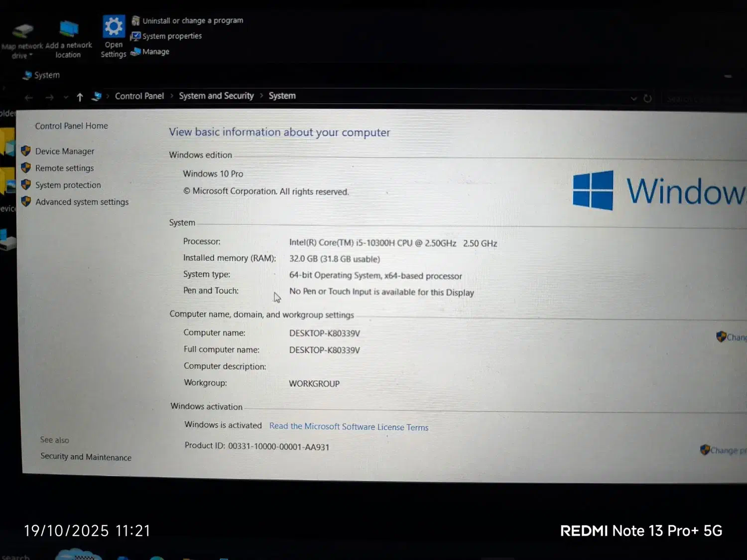Click the WORKGROUP value
Viewport: 747px width, 560px height.
click(314, 384)
